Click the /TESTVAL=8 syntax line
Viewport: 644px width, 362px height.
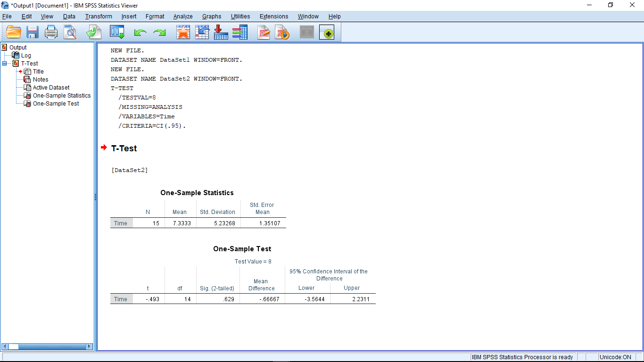[137, 98]
